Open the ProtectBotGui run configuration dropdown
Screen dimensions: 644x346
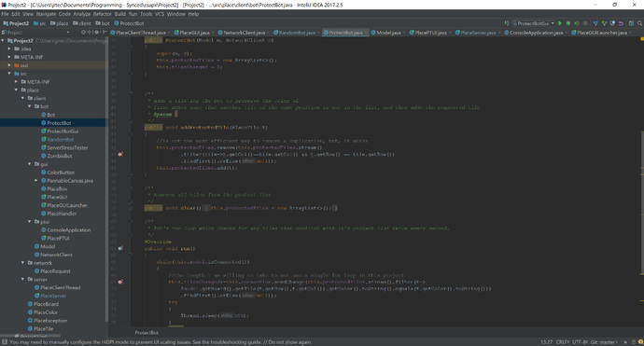pos(533,23)
